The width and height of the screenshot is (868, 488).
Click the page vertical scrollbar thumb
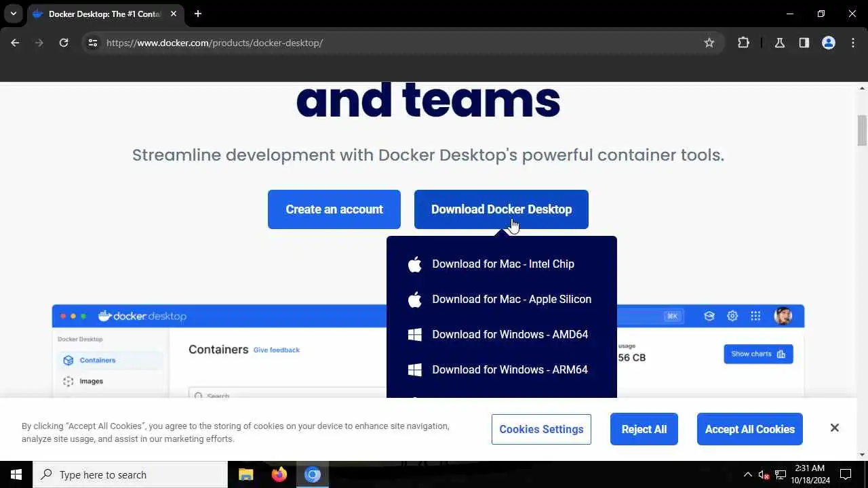point(863,130)
